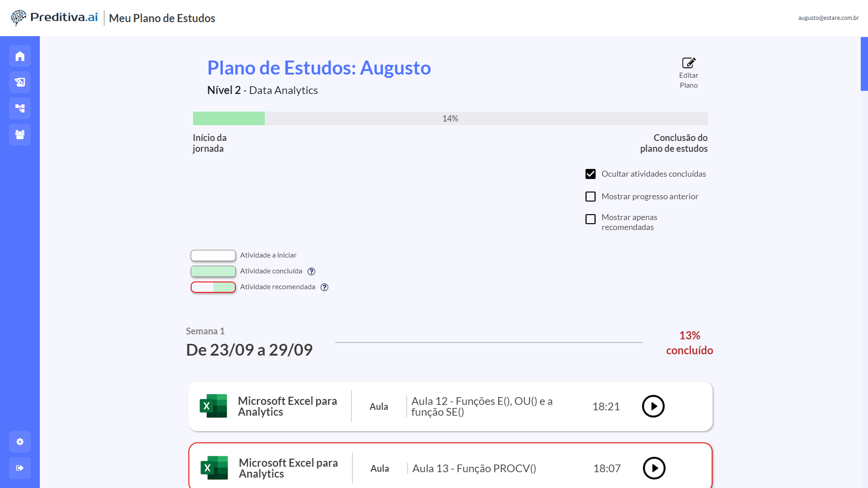Click the 18:07 duration on Aula 13
The height and width of the screenshot is (488, 868).
(607, 469)
